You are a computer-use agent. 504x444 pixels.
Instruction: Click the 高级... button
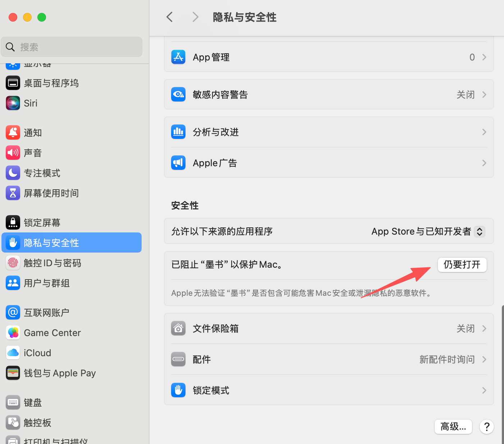[x=453, y=427]
